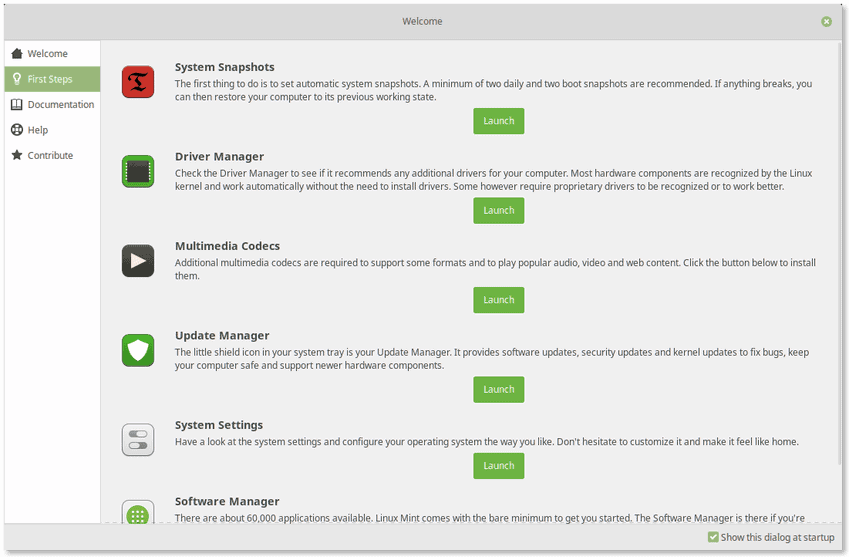Click text starting 'The little shield icon'
This screenshot has width=849, height=557.
492,358
